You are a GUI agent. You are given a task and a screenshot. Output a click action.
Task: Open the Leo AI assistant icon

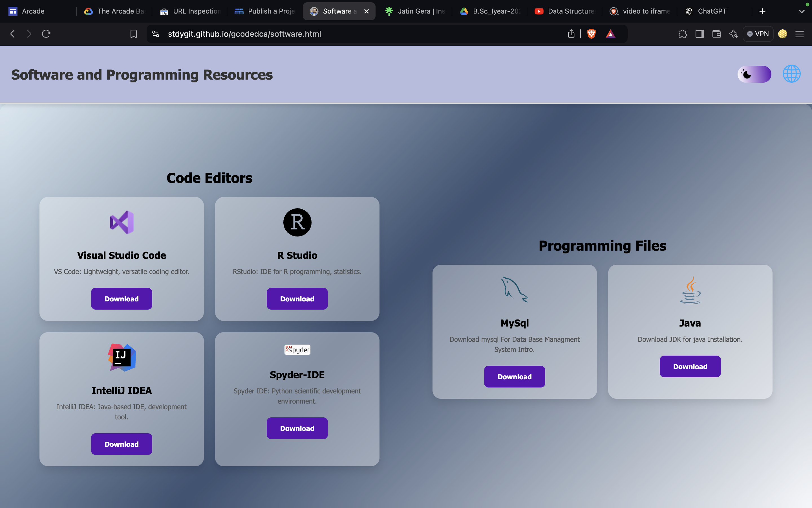coord(734,34)
